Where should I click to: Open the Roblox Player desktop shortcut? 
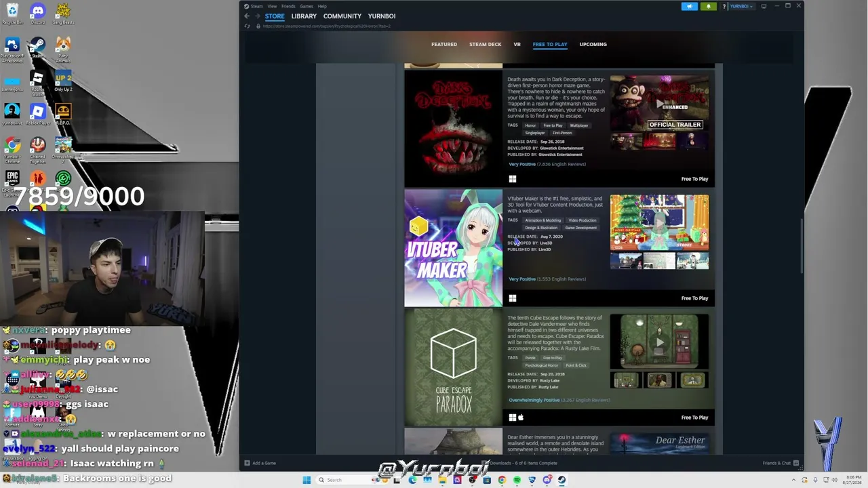click(x=38, y=114)
